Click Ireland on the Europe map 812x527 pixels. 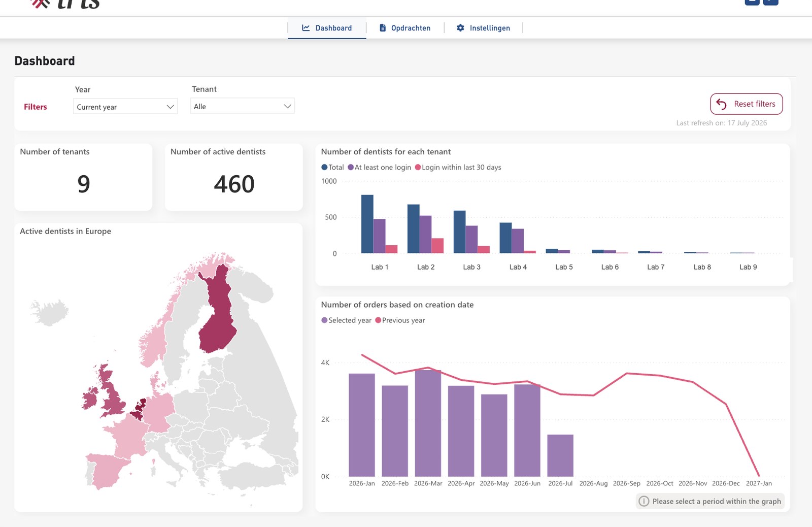click(90, 400)
